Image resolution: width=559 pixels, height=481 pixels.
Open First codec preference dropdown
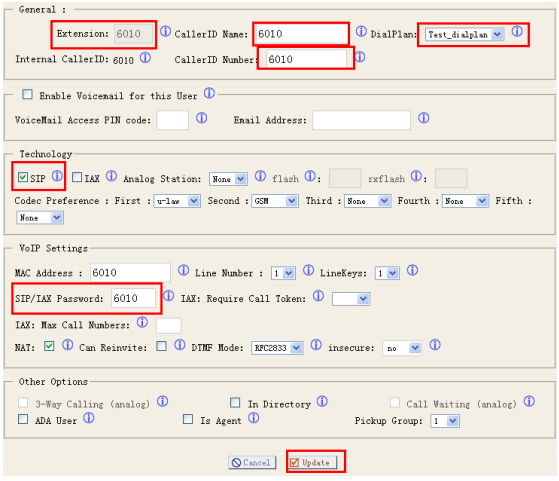tap(177, 201)
